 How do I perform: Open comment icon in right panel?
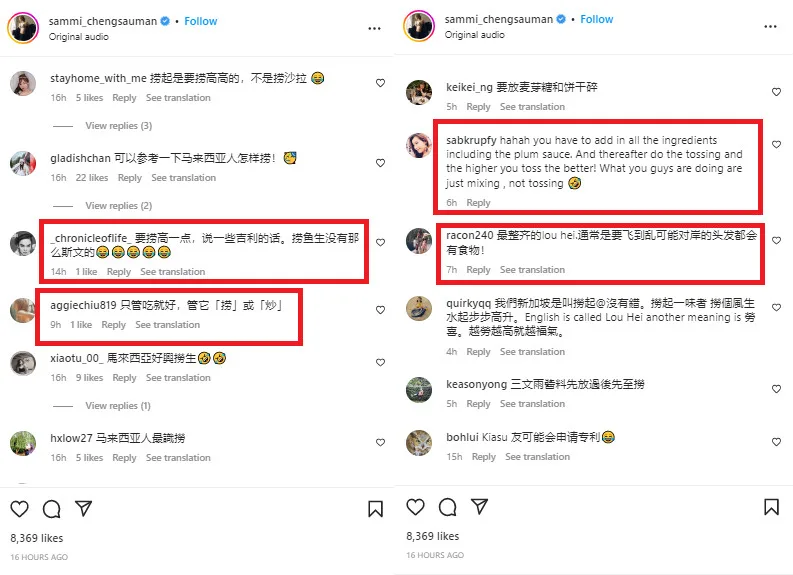pyautogui.click(x=448, y=507)
